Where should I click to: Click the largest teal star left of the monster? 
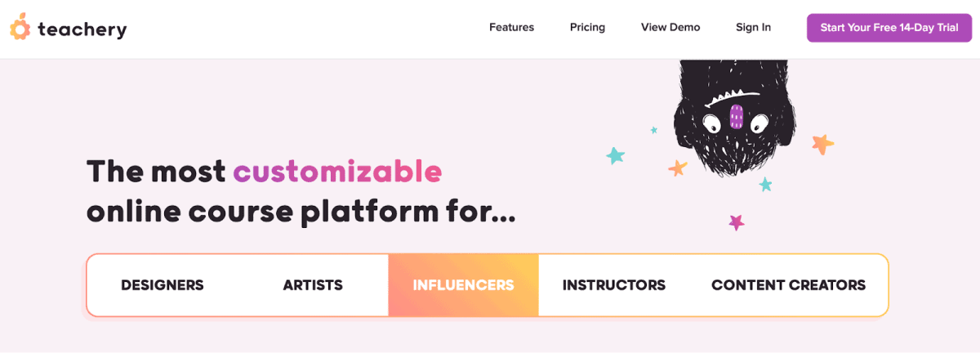pos(616,155)
